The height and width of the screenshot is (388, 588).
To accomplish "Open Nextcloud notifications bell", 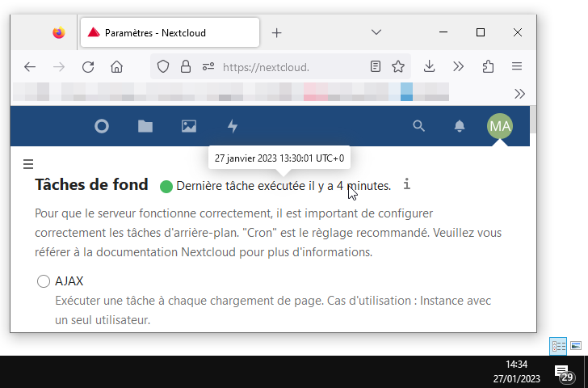I will point(460,126).
